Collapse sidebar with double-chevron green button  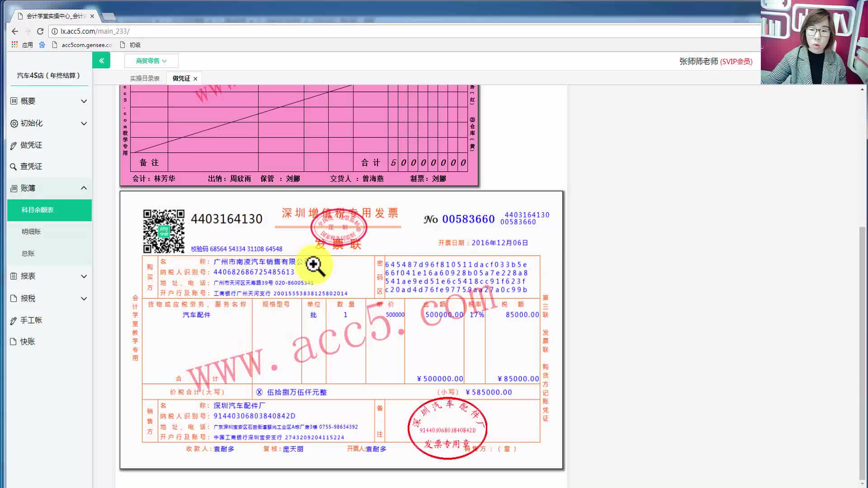coord(101,60)
